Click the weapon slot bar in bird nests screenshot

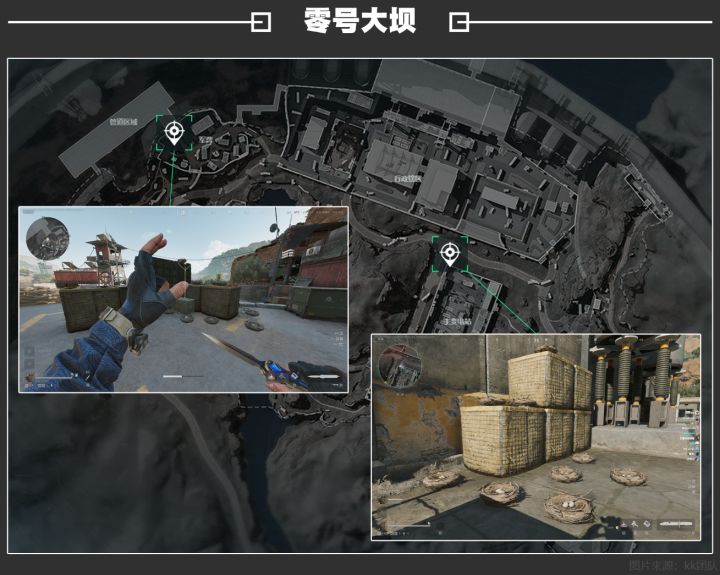pyautogui.click(x=676, y=524)
